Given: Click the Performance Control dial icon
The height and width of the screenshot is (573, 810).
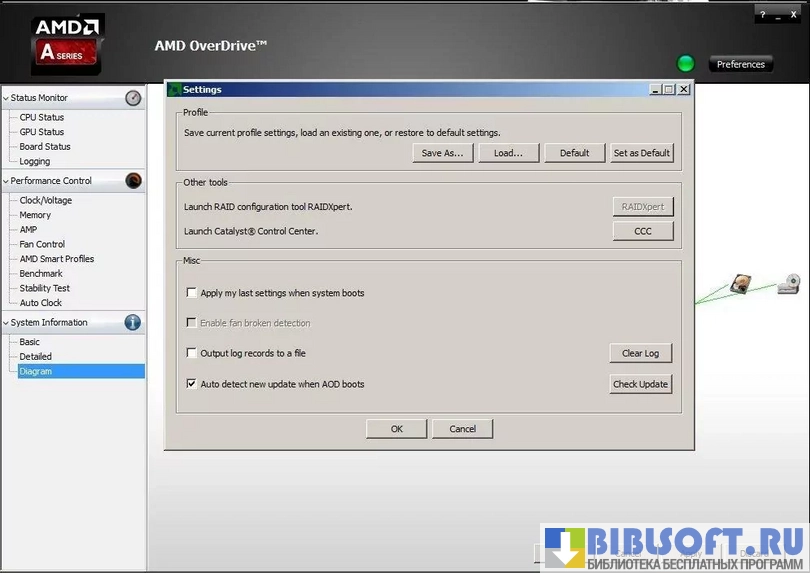Looking at the screenshot, I should click(x=133, y=181).
